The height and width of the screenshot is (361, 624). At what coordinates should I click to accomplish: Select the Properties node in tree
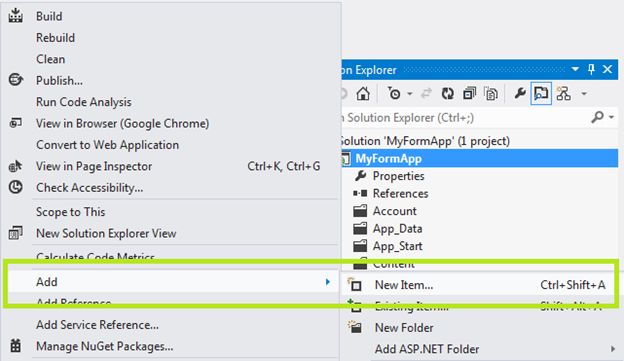tap(398, 176)
